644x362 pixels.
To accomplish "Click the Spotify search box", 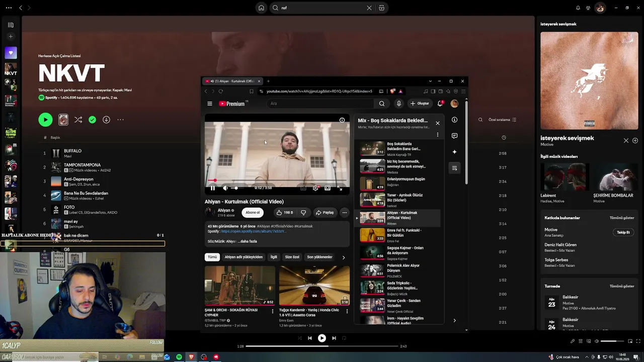I will click(x=322, y=8).
